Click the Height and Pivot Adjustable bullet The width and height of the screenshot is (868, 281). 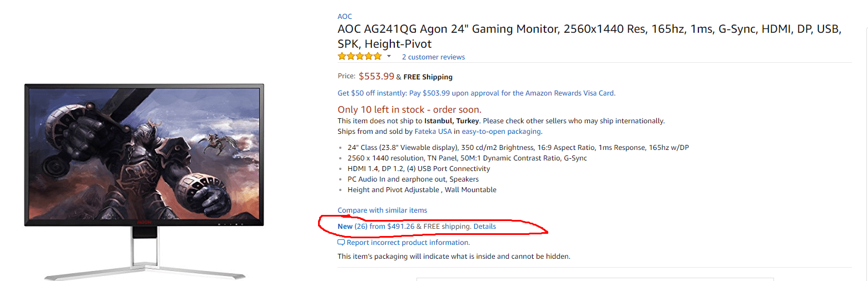pos(421,190)
